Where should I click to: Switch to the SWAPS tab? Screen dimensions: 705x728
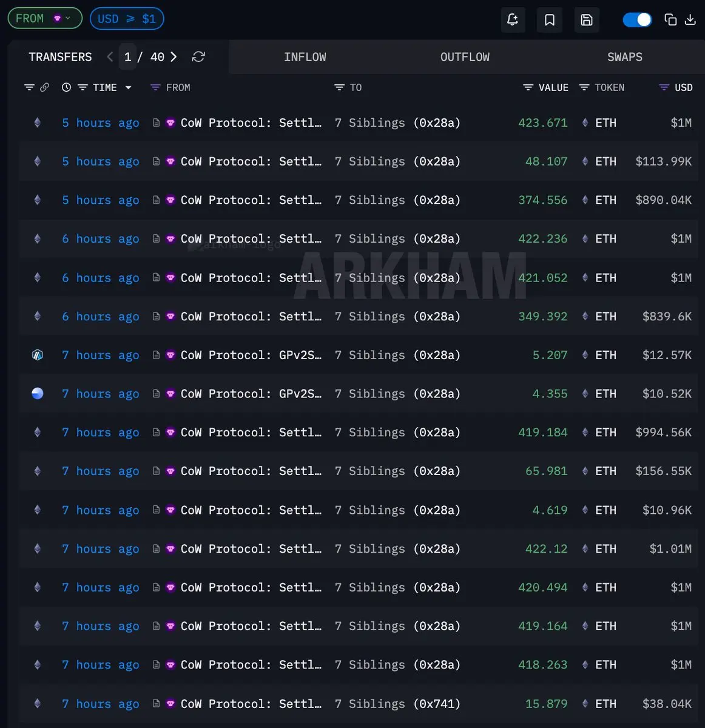coord(625,56)
